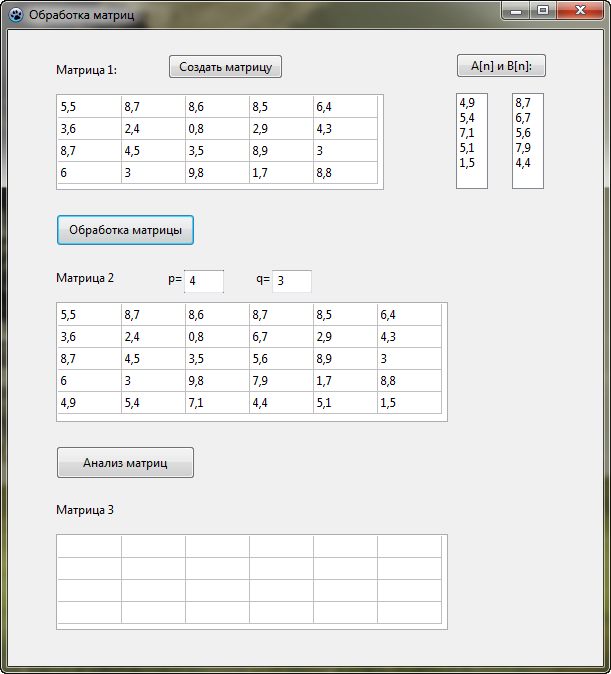611x674 pixels.
Task: Click cell 6,4 in Матрица 1 grid
Action: [x=346, y=107]
